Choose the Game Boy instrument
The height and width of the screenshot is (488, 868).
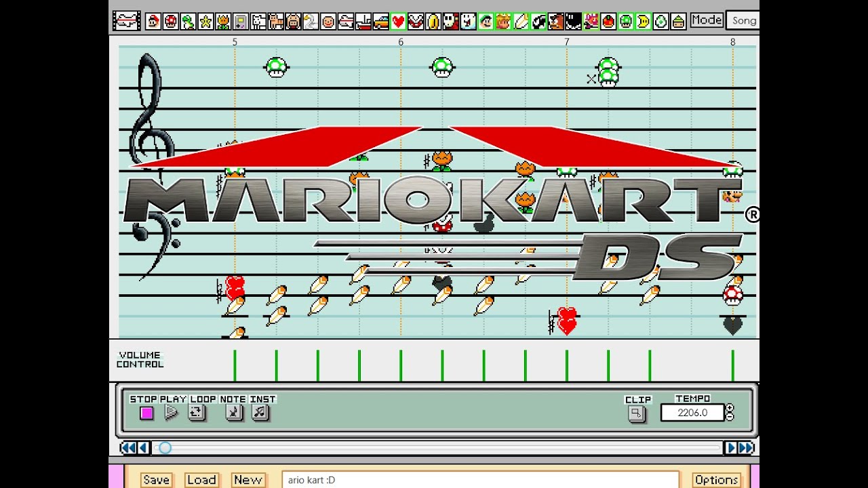(241, 21)
